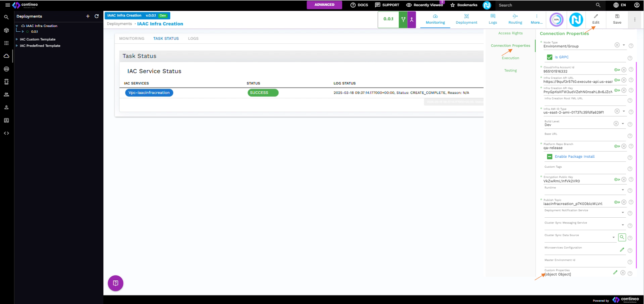Click the Save disk icon
This screenshot has height=304, width=644.
click(617, 17)
